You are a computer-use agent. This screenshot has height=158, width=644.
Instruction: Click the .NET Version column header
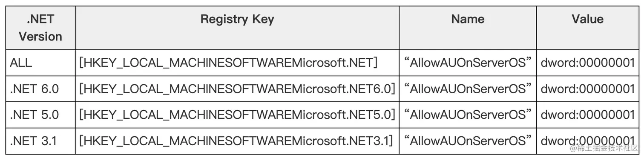(x=40, y=28)
